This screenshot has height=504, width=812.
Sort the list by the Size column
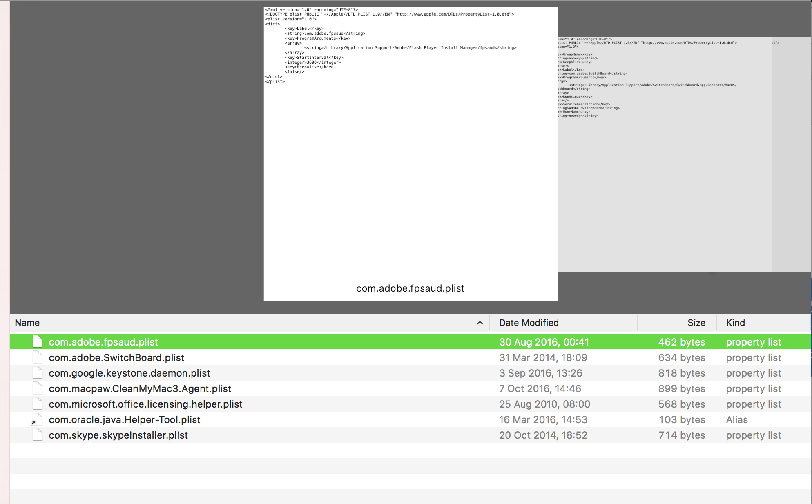pyautogui.click(x=696, y=323)
